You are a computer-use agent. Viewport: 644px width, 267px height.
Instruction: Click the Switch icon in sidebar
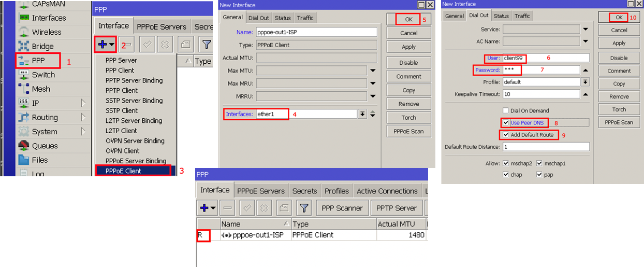click(x=24, y=75)
